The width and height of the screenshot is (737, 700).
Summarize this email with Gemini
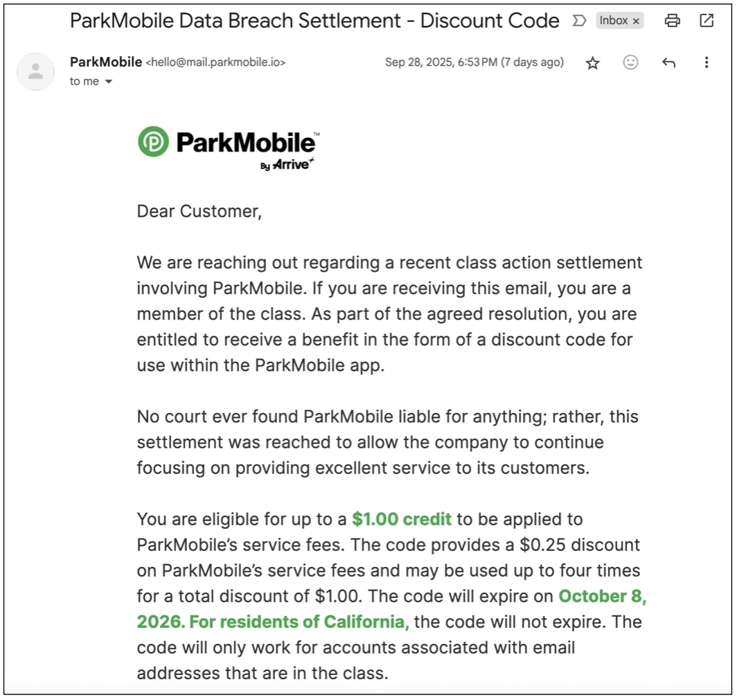579,21
